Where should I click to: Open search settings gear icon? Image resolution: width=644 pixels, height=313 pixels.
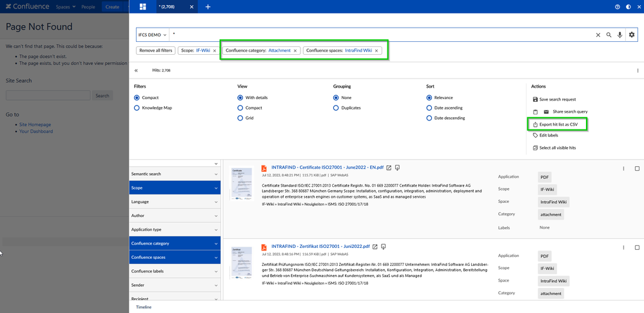click(632, 35)
